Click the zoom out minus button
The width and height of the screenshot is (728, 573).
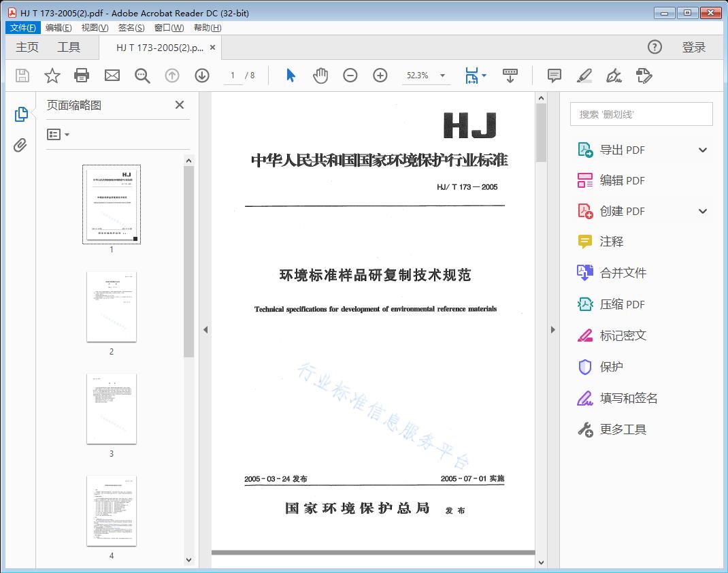coord(350,76)
